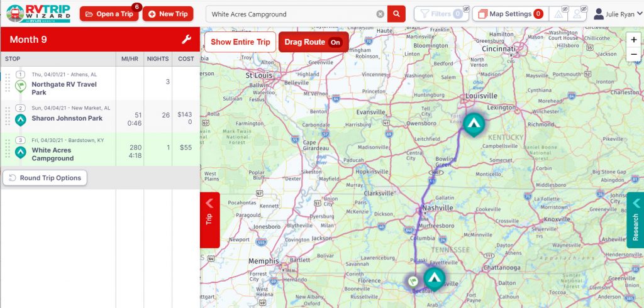Click the 26 nights value for Sharon Johnston
Viewport: 644px width, 308px height.
[165, 115]
